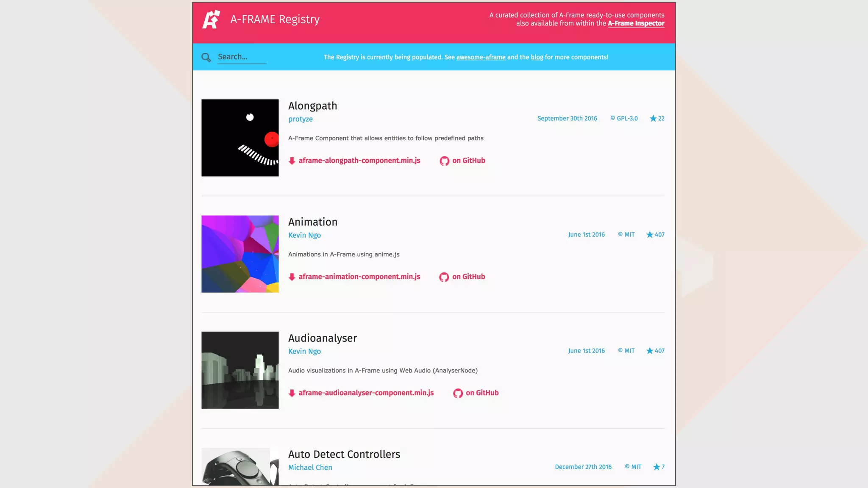Download aframe-audioanalyser-component.min.js
This screenshot has height=488, width=868.
[366, 393]
